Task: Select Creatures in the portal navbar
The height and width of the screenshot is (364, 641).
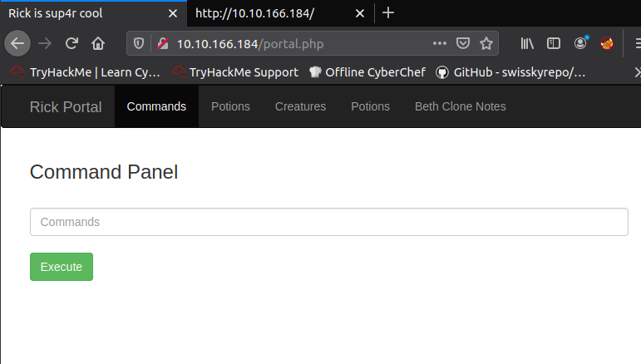Action: point(300,106)
